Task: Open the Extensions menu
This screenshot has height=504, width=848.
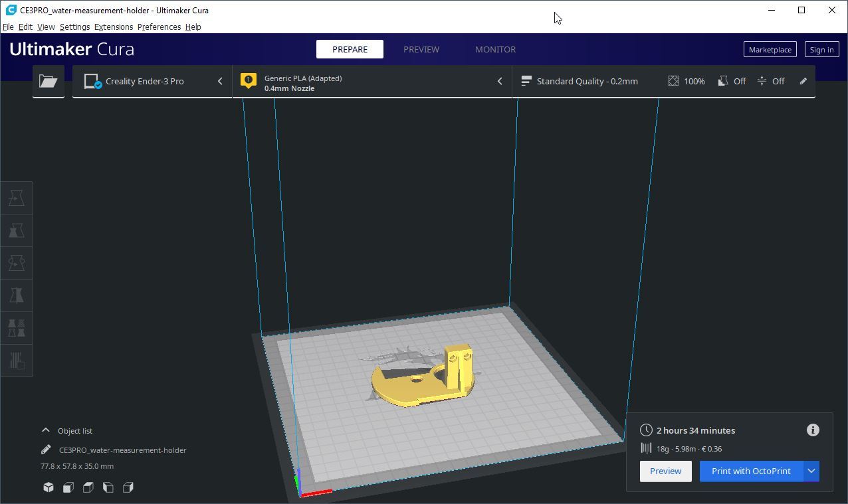Action: click(x=113, y=27)
